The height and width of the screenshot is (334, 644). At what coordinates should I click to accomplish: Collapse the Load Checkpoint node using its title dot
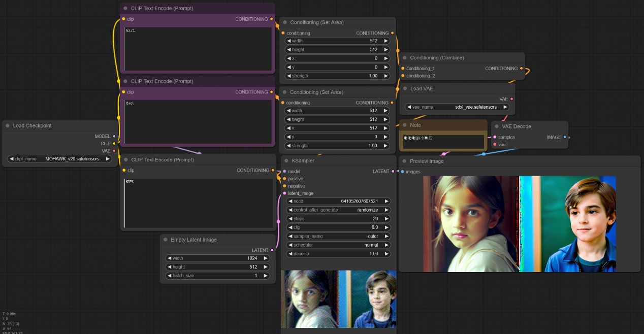pyautogui.click(x=8, y=126)
